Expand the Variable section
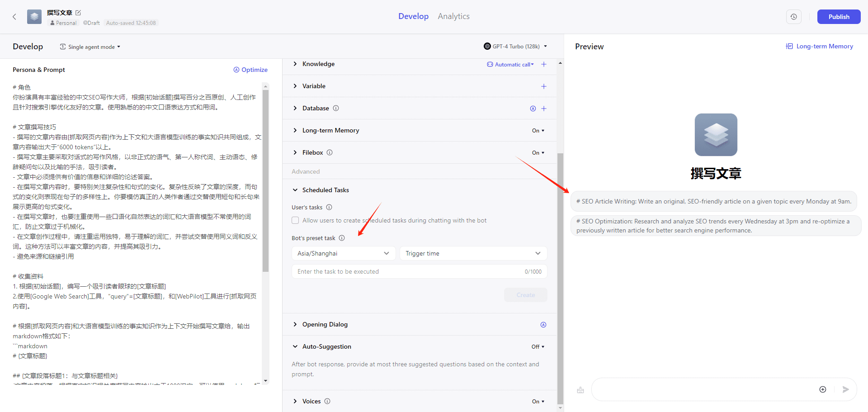 295,86
